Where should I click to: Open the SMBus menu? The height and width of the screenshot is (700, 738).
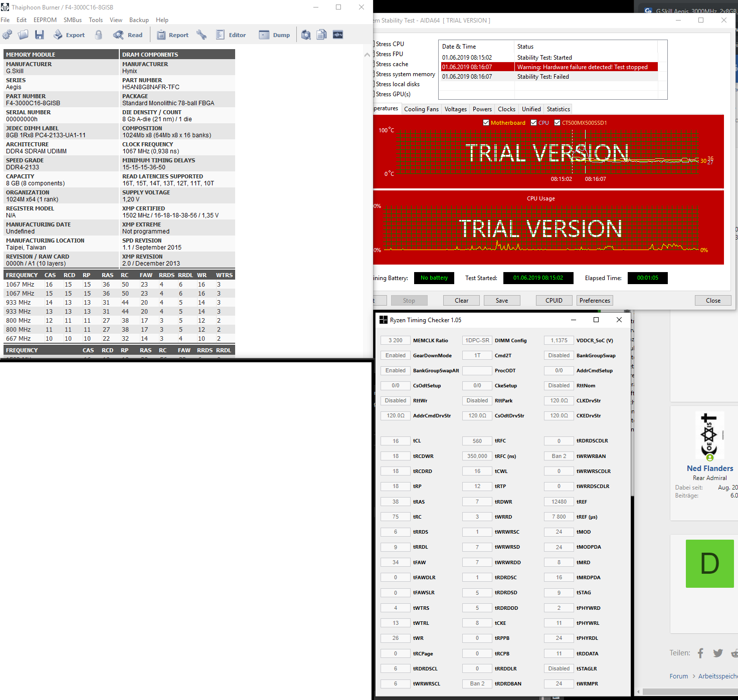pyautogui.click(x=73, y=20)
